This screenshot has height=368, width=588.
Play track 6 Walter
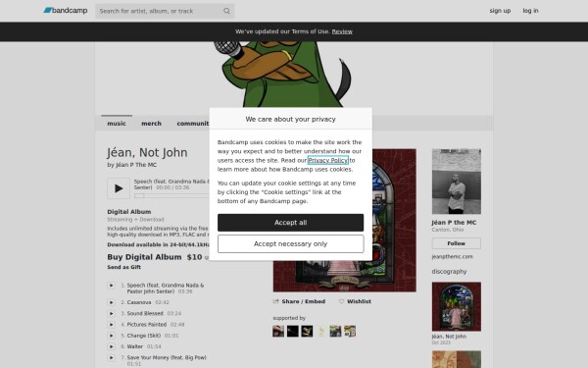(112, 346)
